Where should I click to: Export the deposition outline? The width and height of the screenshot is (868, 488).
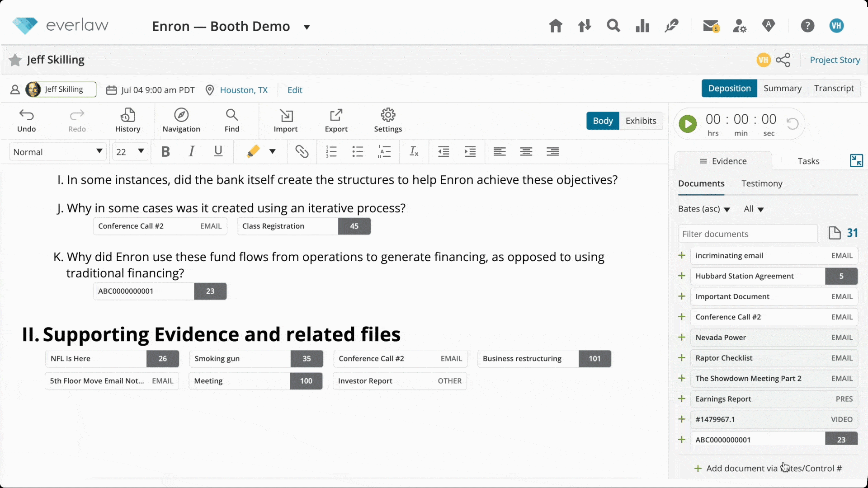(335, 120)
